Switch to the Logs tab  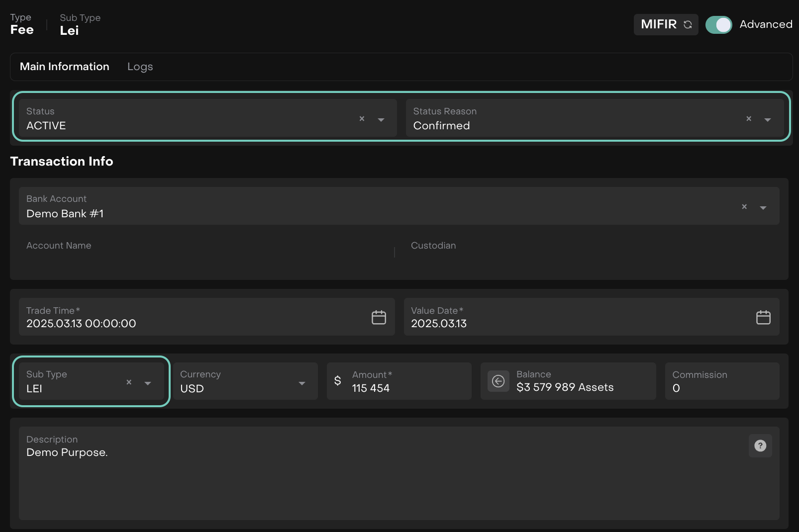(140, 67)
